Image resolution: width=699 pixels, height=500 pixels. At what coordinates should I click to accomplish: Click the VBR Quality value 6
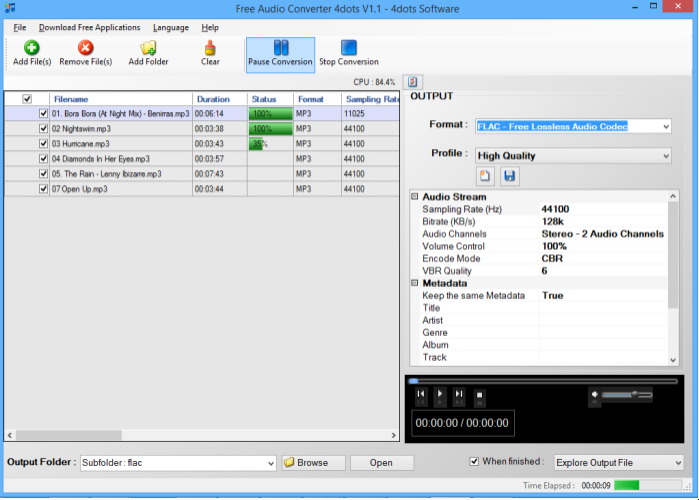pos(544,271)
